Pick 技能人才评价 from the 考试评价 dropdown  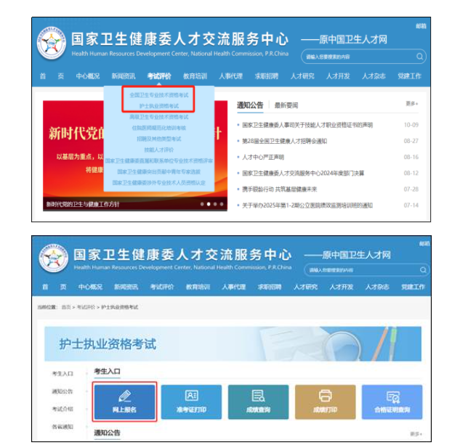(x=158, y=150)
